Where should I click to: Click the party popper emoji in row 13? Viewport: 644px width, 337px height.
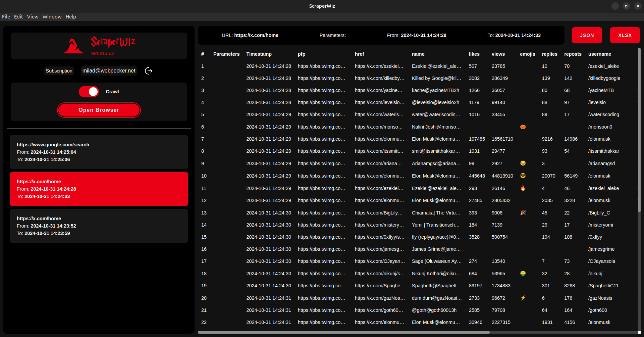(523, 212)
